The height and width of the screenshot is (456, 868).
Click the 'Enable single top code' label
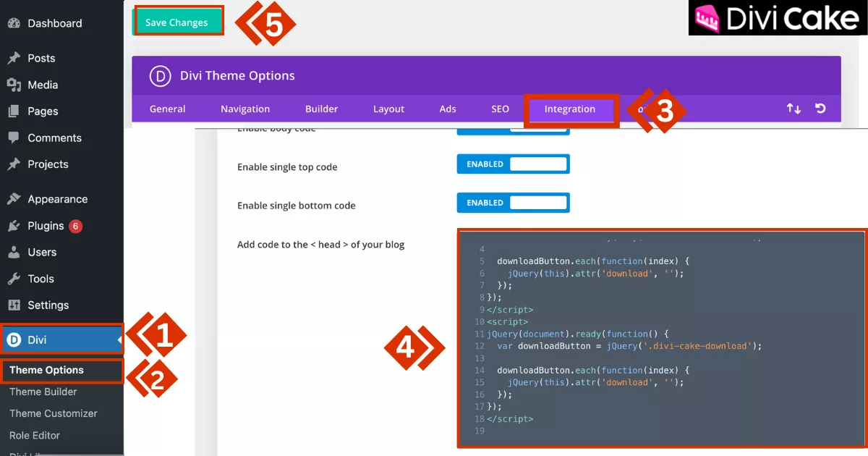pyautogui.click(x=287, y=167)
